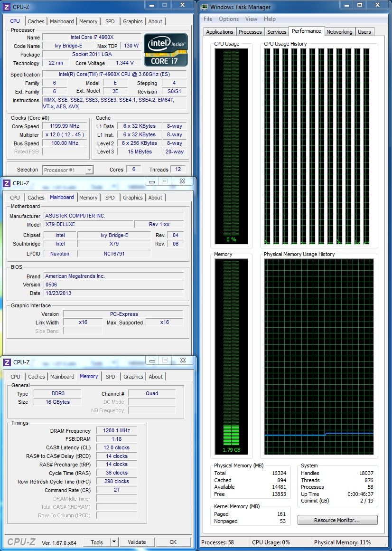Click CPU-Z icon in the topmost window's title bar
The height and width of the screenshot is (551, 392).
click(7, 7)
